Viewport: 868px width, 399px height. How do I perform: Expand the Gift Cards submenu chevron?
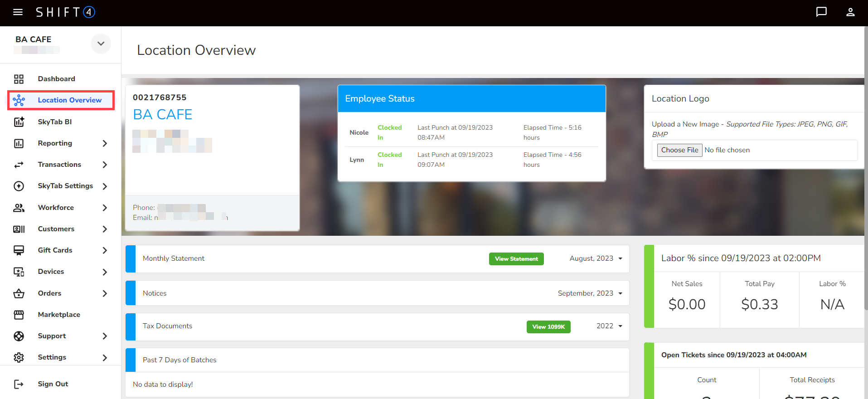click(105, 250)
